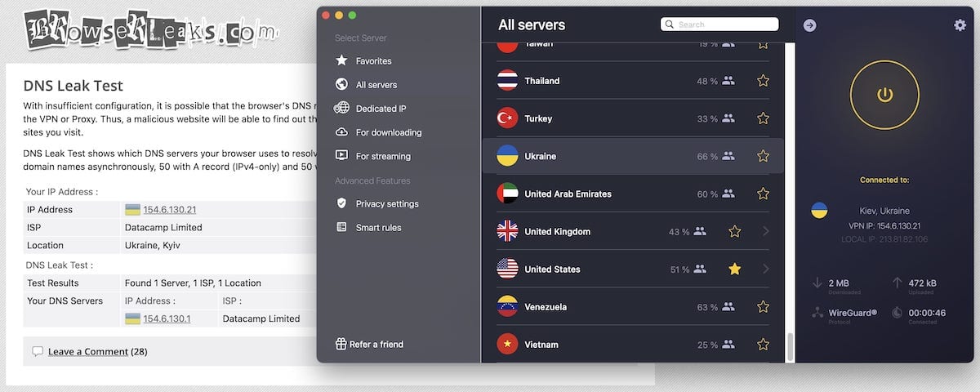
Task: Click the Dedicated IP globe icon
Action: tap(341, 108)
